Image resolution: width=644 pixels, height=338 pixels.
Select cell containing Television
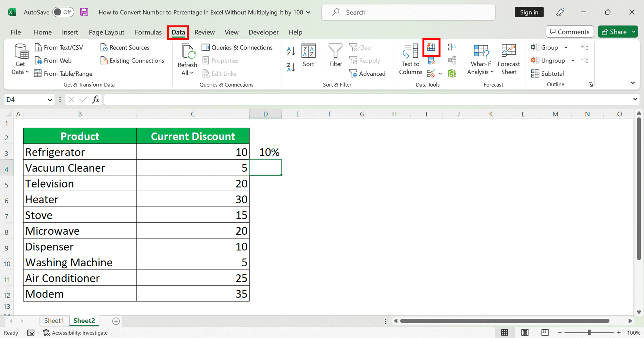[80, 183]
